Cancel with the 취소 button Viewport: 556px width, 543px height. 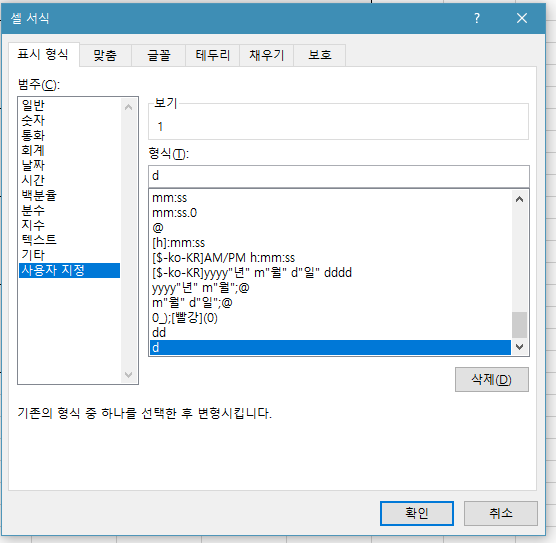click(x=501, y=513)
